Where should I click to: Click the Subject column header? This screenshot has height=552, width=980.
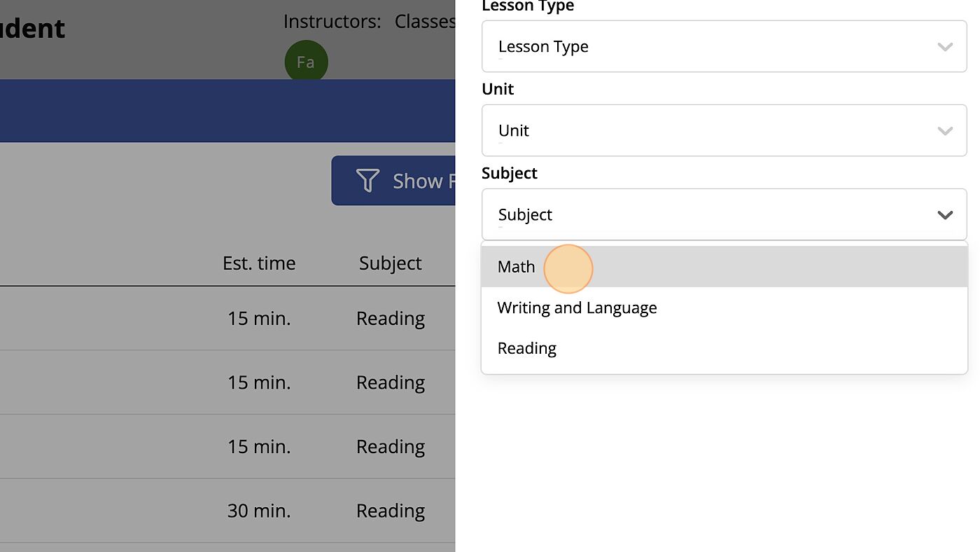click(x=390, y=263)
